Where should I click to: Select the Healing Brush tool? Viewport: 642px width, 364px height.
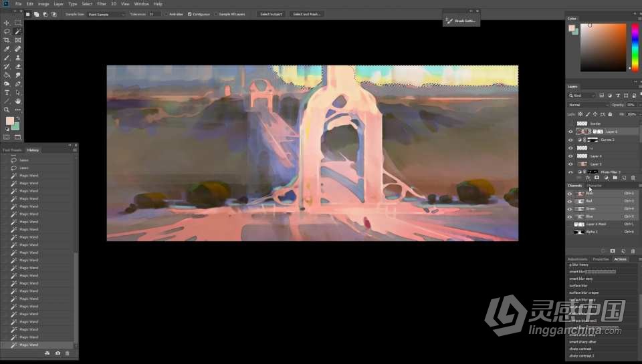click(18, 49)
